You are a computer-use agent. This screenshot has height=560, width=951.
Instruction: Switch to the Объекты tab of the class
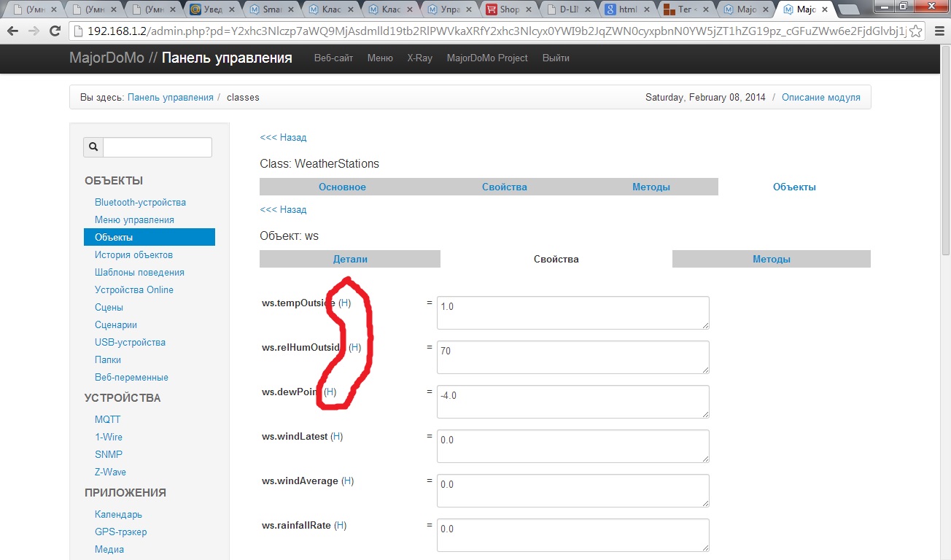pyautogui.click(x=794, y=187)
